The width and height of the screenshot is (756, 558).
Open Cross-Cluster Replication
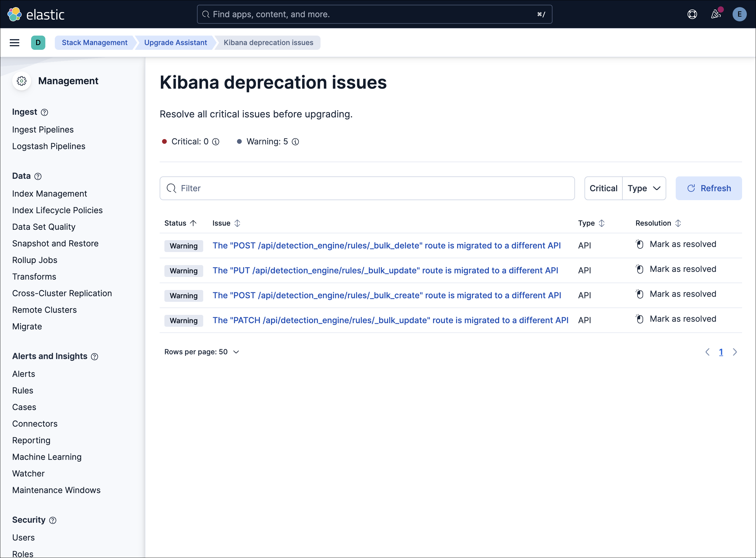62,293
